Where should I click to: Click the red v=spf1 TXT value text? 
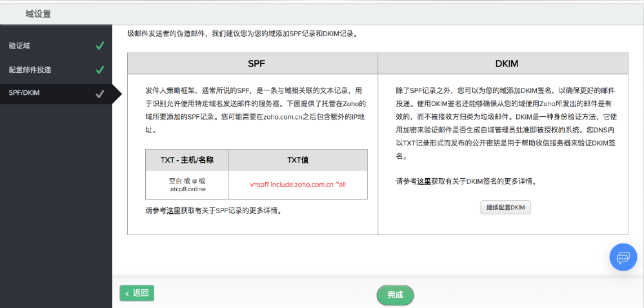click(297, 184)
